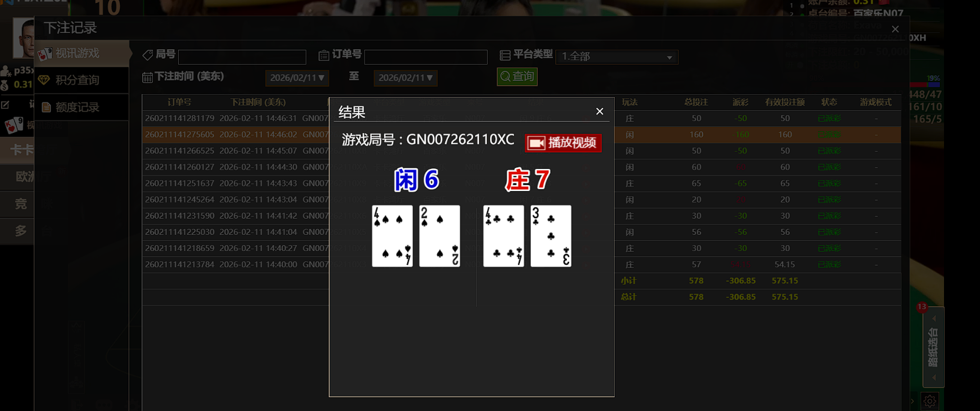The height and width of the screenshot is (411, 980).
Task: Focus the 局号 input field
Action: point(242,57)
